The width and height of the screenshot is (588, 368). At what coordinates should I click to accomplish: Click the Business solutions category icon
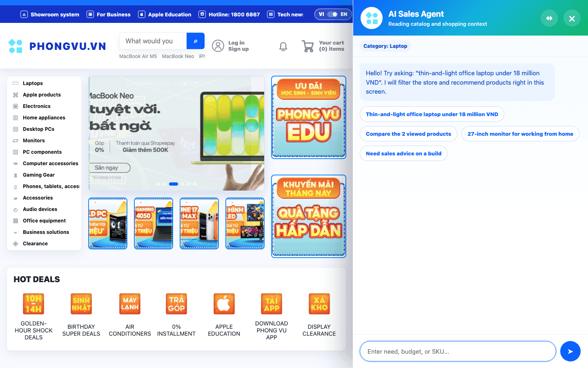click(16, 232)
